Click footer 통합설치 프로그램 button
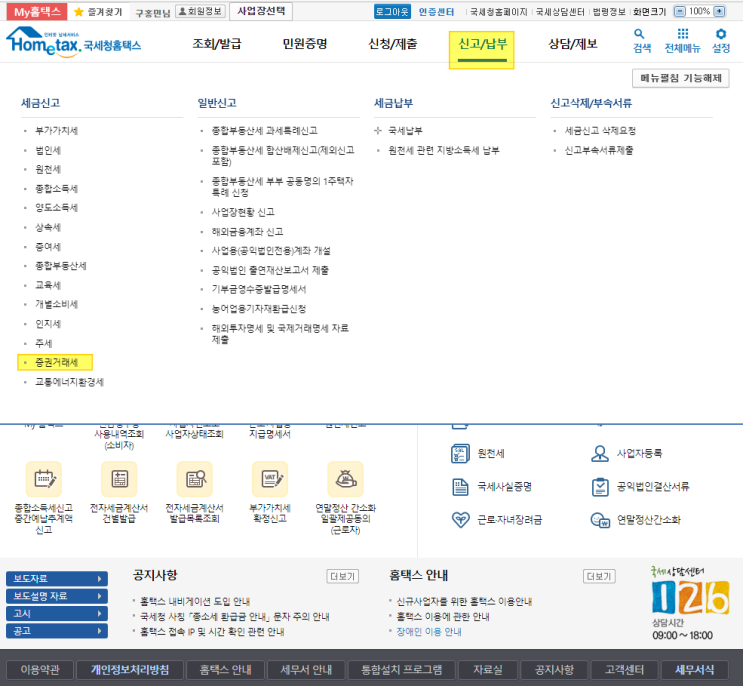 401,670
